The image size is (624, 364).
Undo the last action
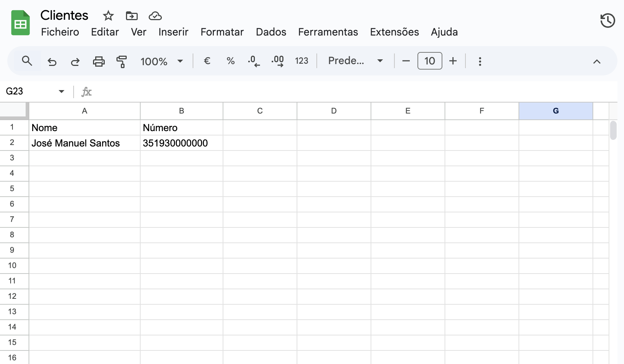[52, 62]
